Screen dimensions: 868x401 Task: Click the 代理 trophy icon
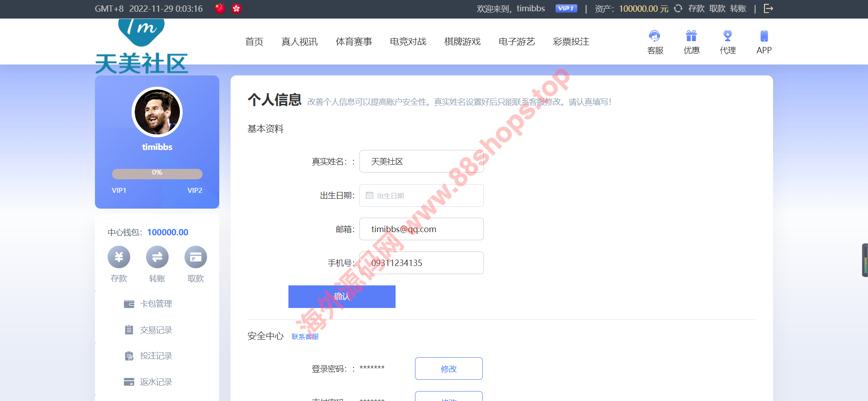727,36
